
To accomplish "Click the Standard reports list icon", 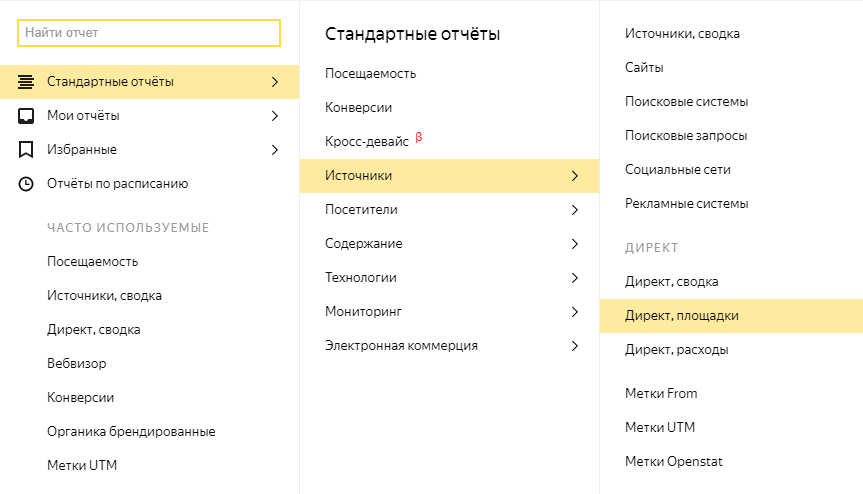I will tap(26, 82).
